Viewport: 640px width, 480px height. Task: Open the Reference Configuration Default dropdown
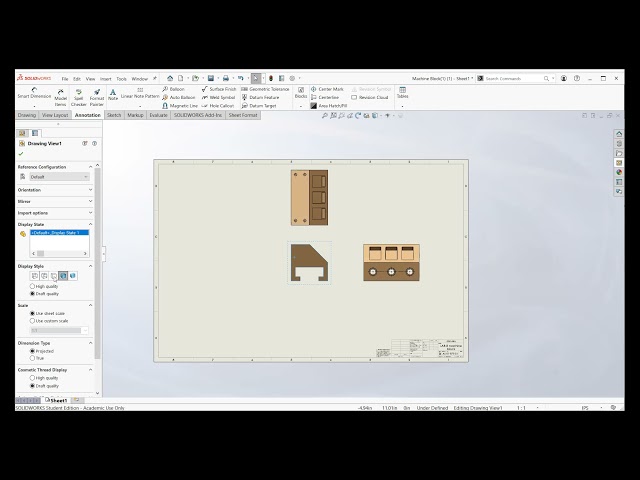click(59, 177)
